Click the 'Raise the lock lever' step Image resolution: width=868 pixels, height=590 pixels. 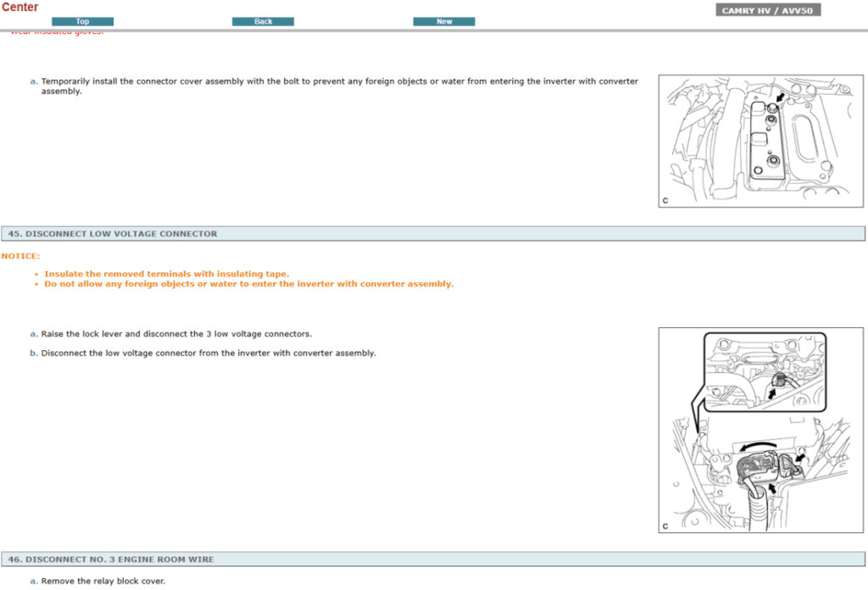pos(176,334)
